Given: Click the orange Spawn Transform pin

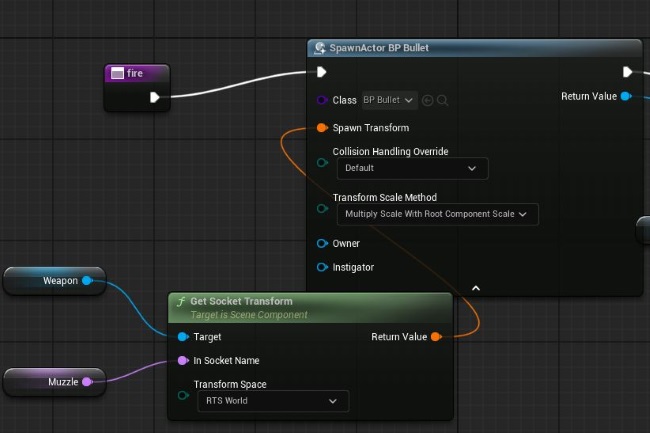Looking at the screenshot, I should point(322,128).
